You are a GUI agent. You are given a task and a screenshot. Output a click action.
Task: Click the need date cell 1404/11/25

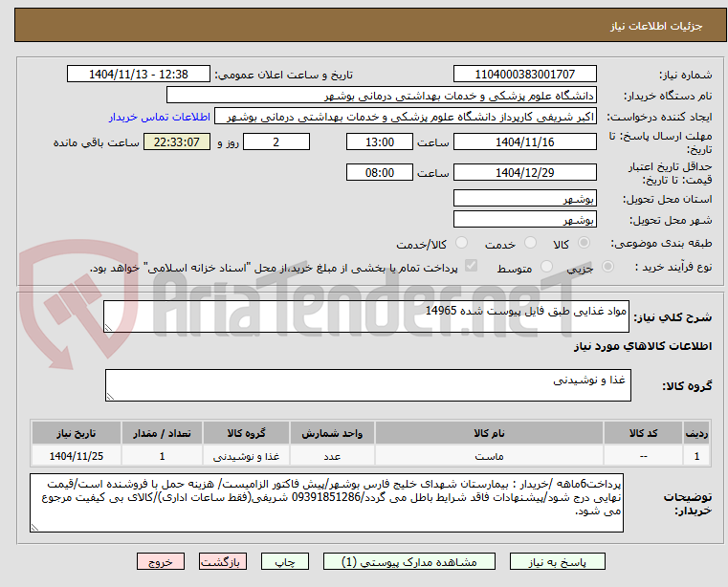pyautogui.click(x=77, y=456)
